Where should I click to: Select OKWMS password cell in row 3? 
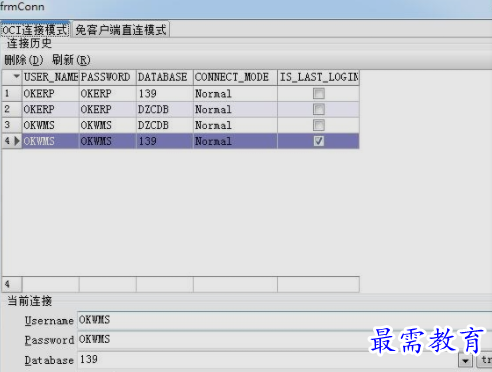point(108,125)
